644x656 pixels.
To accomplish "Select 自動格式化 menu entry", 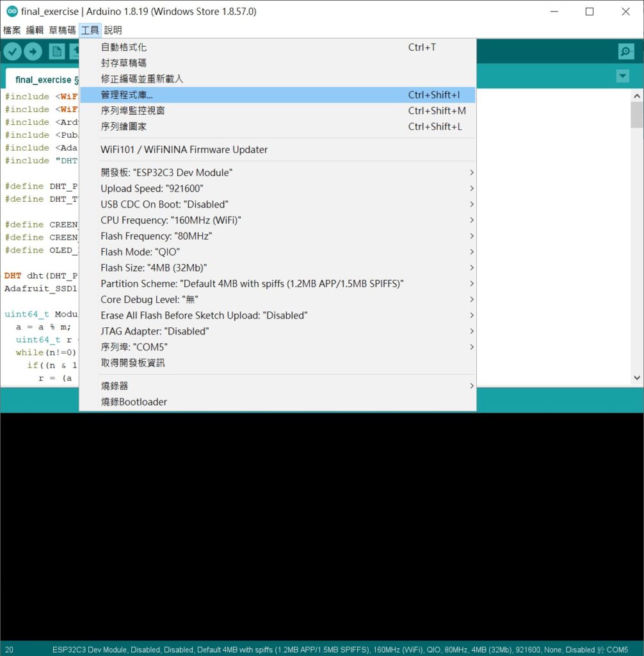I will pos(278,47).
